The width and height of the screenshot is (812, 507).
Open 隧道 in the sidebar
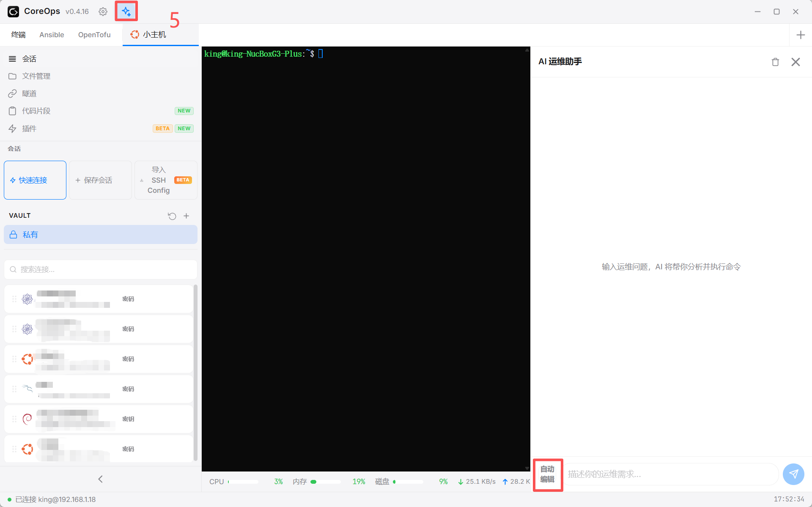point(101,93)
